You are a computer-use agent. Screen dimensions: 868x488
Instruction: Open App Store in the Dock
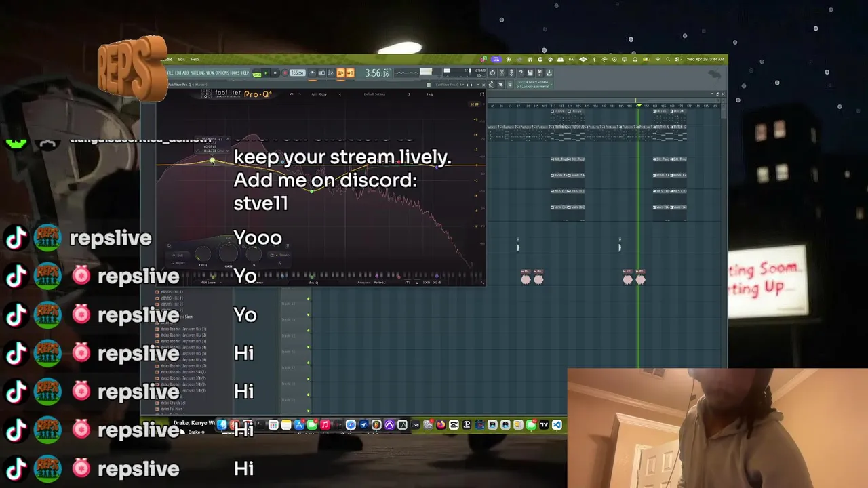[x=299, y=425]
